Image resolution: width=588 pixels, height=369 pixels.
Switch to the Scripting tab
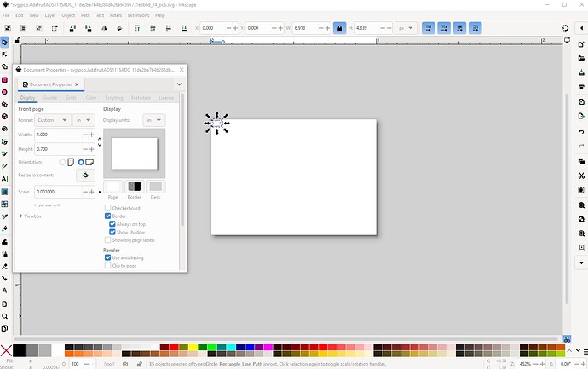tap(113, 97)
